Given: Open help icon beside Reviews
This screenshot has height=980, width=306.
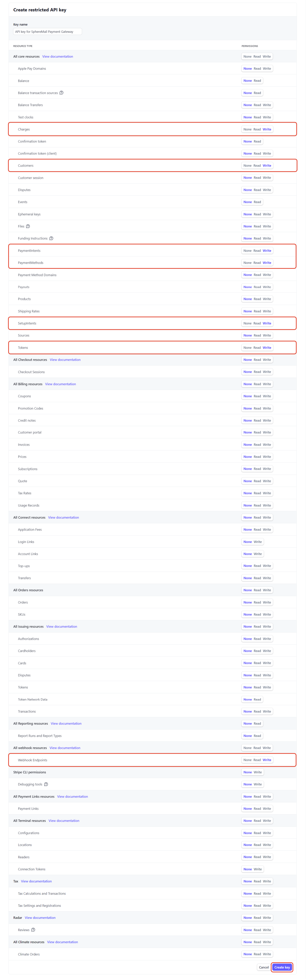Looking at the screenshot, I should coord(33,930).
